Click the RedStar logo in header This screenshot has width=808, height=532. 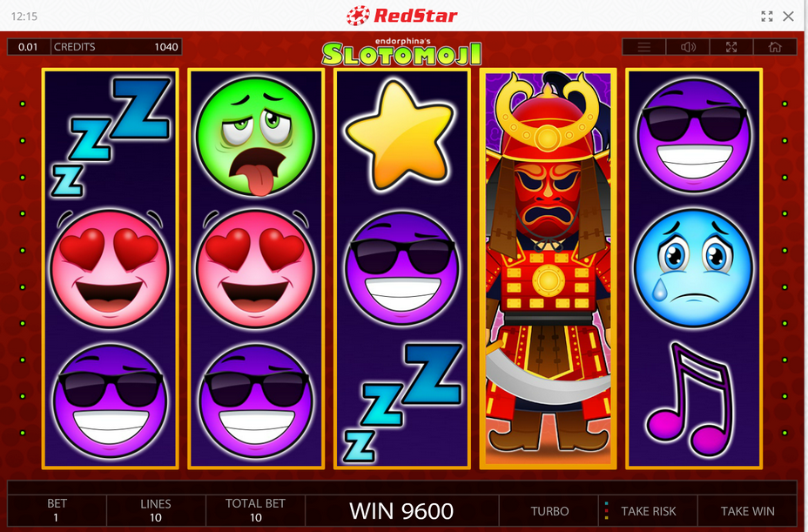click(402, 16)
